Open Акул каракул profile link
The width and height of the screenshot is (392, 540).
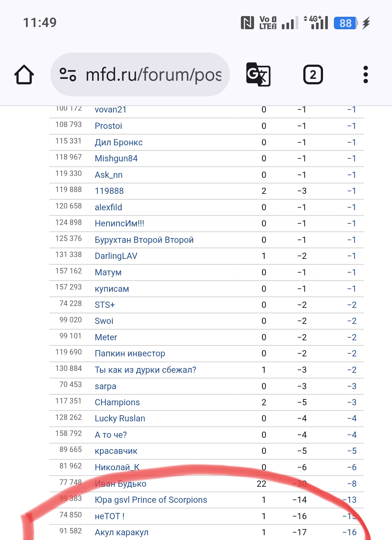[x=122, y=532]
